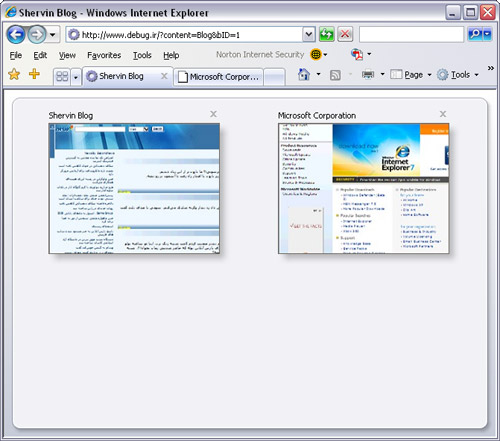The height and width of the screenshot is (441, 500).
Task: Click Add to Favorites plus icon
Action: click(x=34, y=74)
